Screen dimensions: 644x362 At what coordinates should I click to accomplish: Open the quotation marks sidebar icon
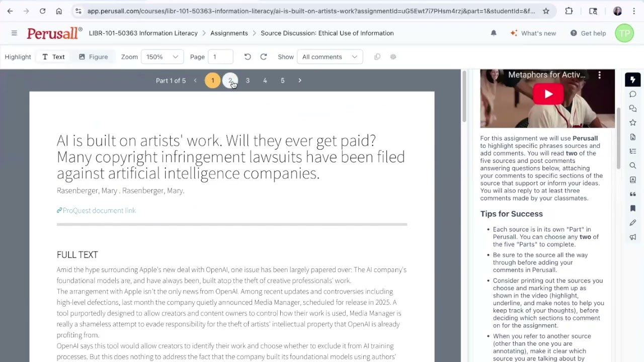click(x=633, y=194)
